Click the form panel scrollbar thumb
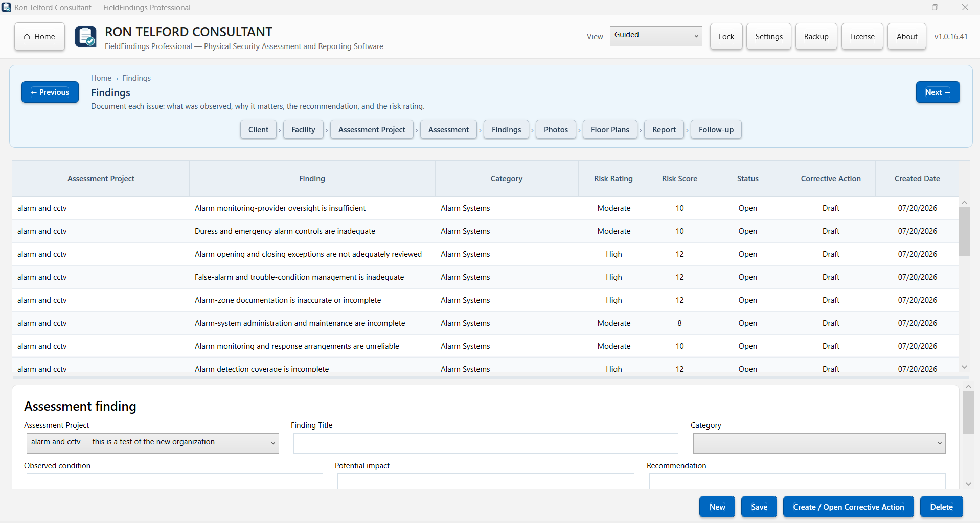 [968, 412]
